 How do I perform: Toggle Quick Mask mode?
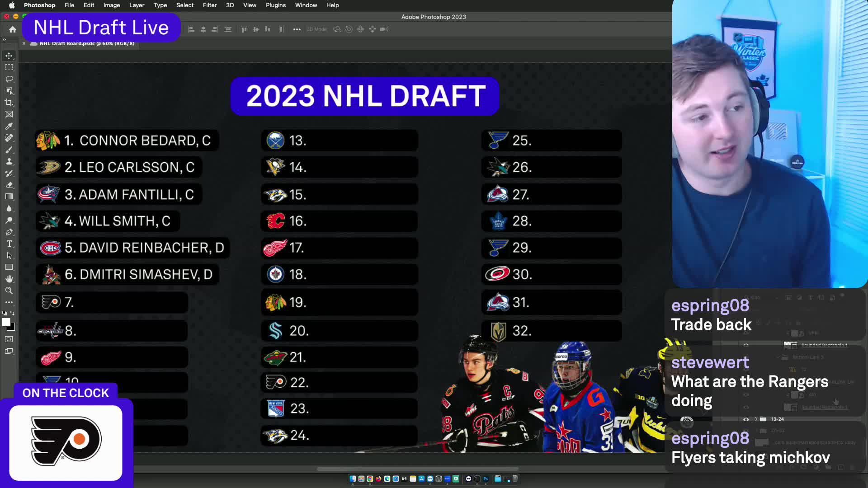(x=9, y=339)
